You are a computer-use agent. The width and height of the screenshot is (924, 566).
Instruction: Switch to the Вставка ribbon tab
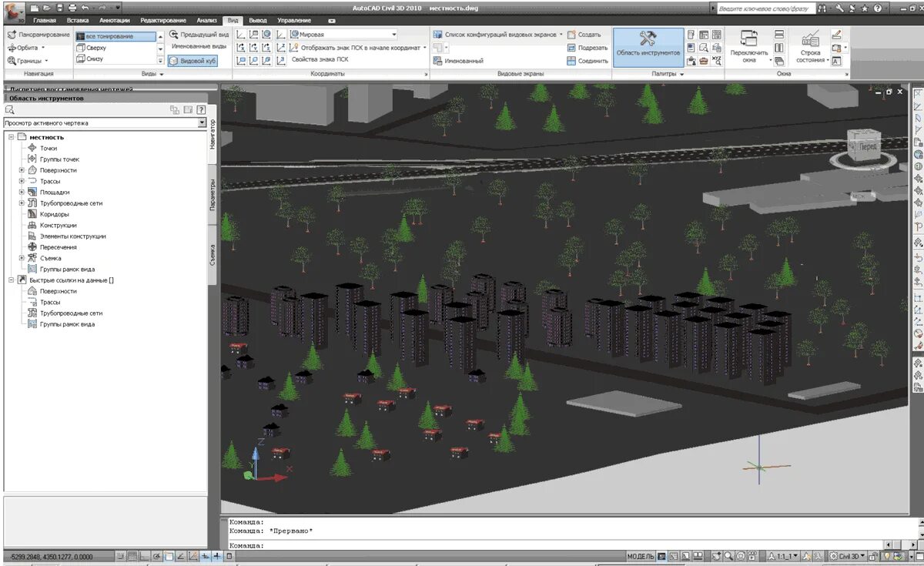(77, 20)
